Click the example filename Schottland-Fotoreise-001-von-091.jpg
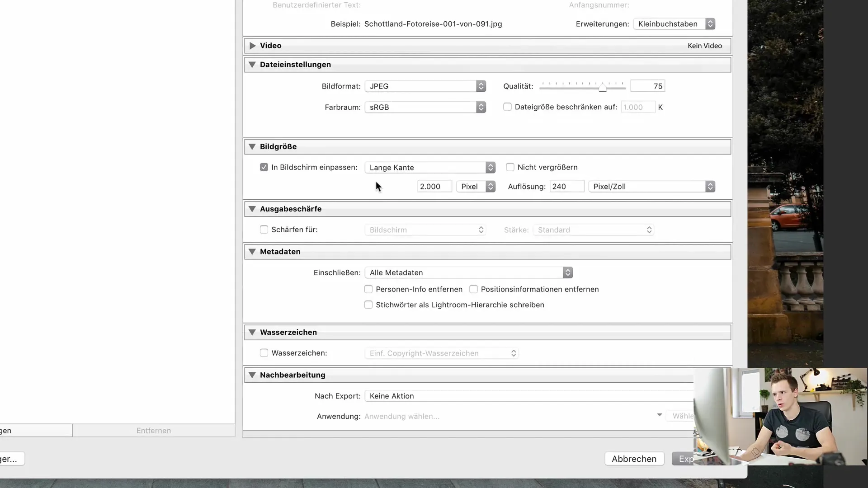The image size is (868, 488). pos(433,24)
